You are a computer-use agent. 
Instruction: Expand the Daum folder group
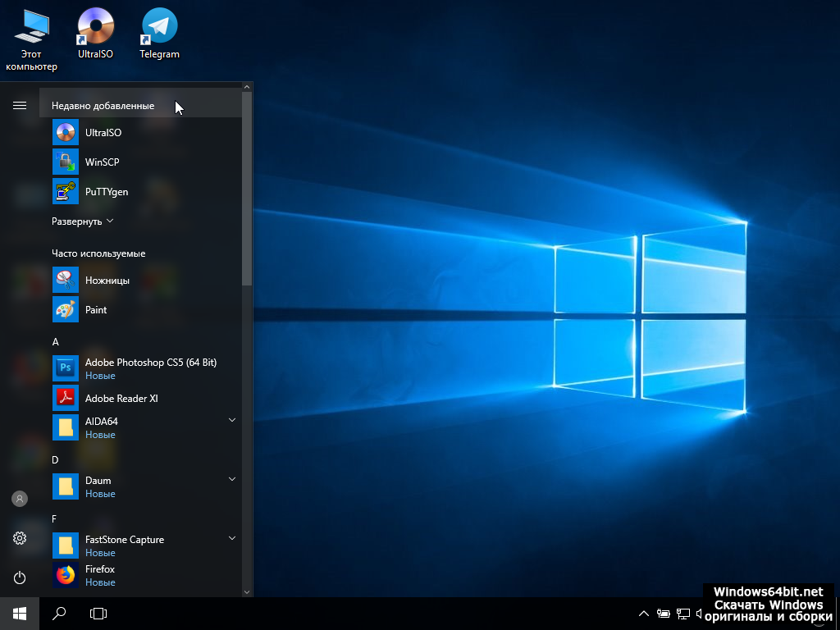click(231, 479)
